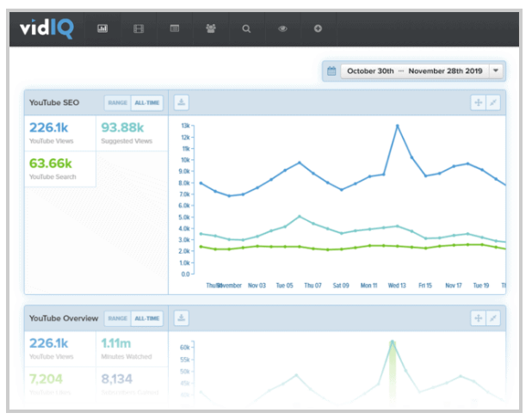
Task: Click the YouTube SEO panel title
Action: (54, 102)
